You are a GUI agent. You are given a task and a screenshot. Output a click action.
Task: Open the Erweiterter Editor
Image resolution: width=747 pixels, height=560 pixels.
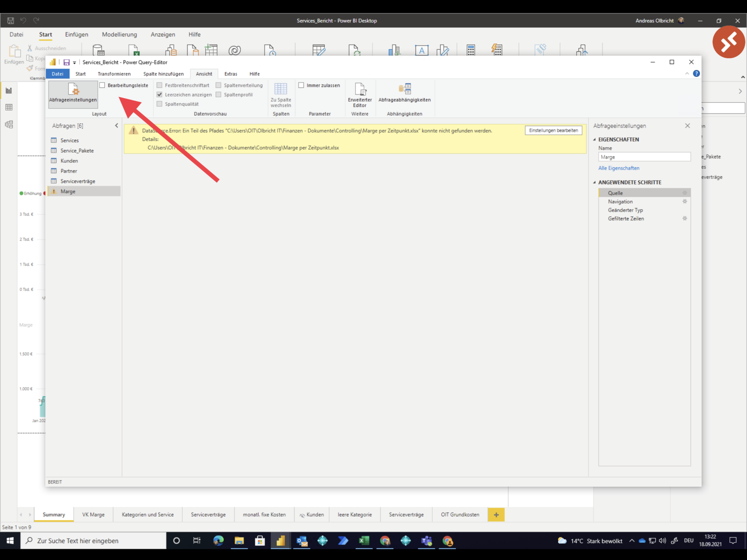coord(360,95)
